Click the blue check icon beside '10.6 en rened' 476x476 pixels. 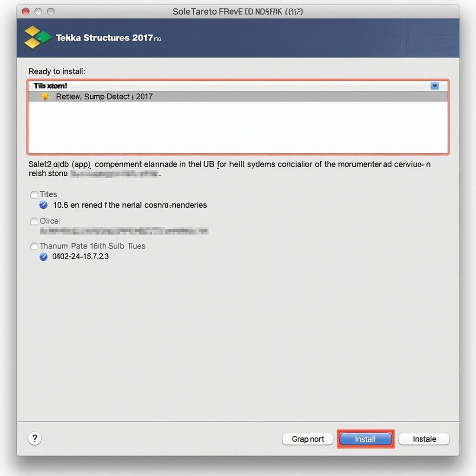[43, 205]
